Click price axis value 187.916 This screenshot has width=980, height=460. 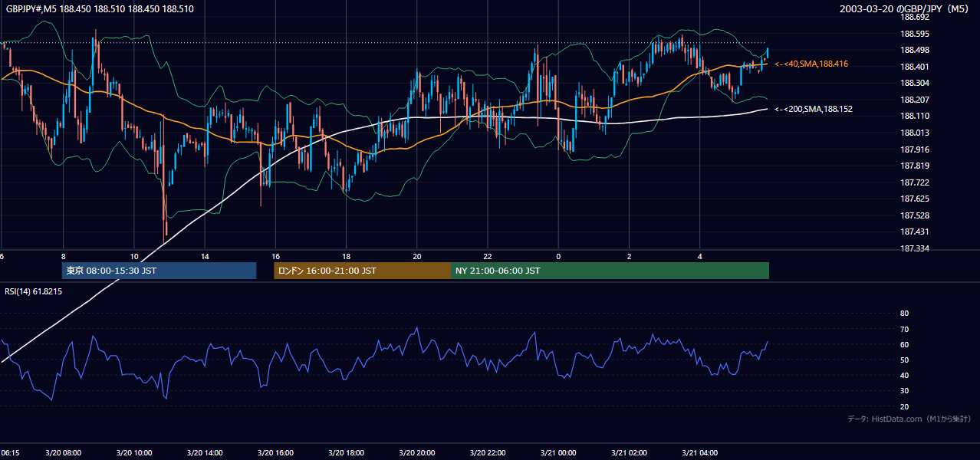tap(914, 149)
